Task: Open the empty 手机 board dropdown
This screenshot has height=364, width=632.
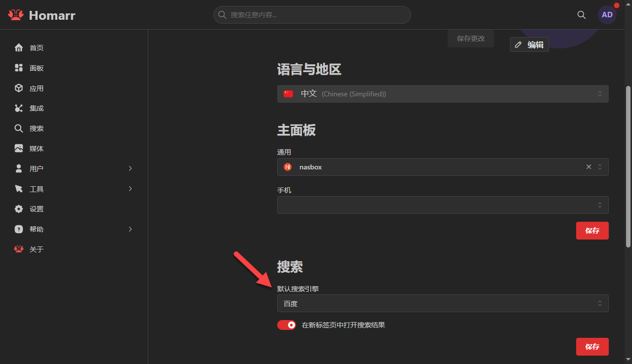Action: (442, 205)
